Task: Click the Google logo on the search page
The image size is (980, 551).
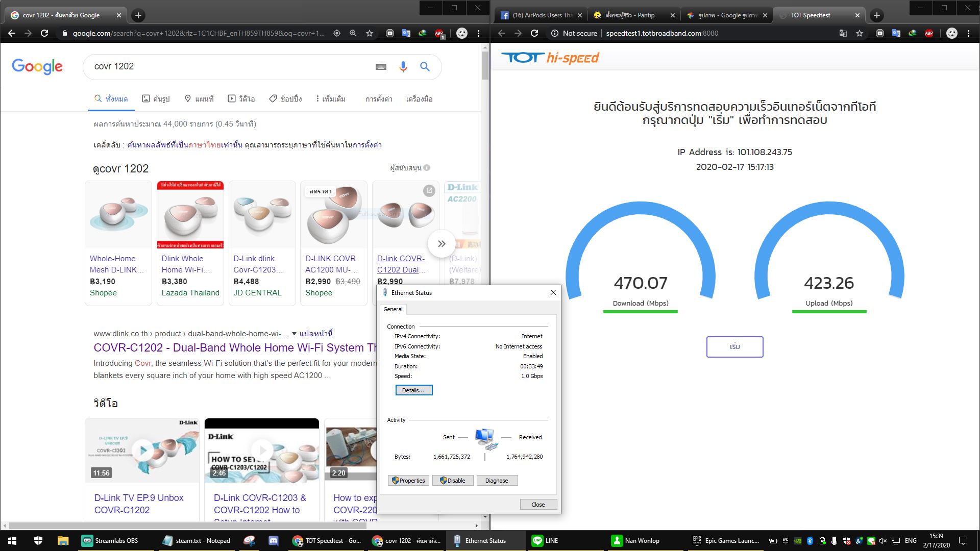Action: pos(37,66)
